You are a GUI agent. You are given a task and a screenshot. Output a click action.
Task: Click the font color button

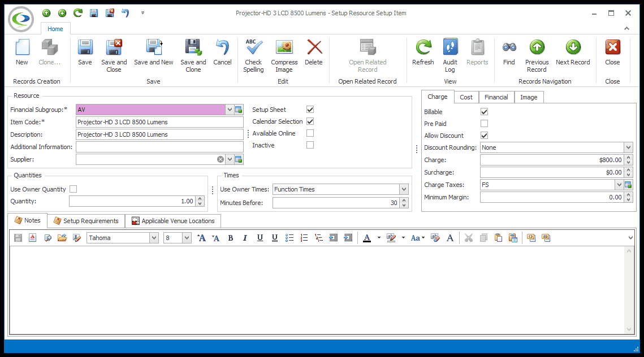coord(367,238)
